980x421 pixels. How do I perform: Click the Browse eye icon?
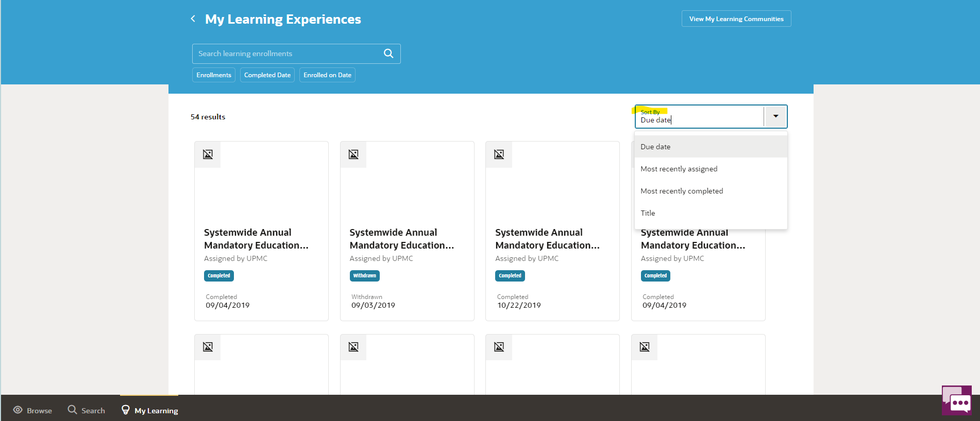(x=18, y=410)
